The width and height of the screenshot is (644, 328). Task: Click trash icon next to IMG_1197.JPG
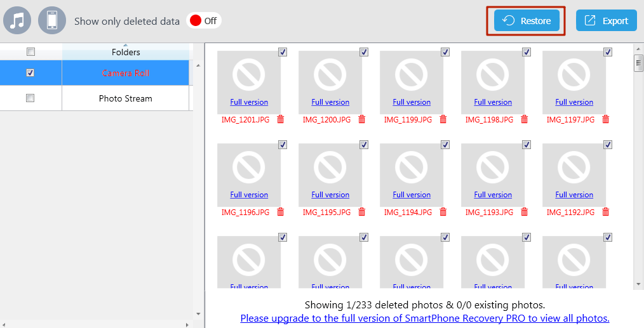tap(606, 119)
